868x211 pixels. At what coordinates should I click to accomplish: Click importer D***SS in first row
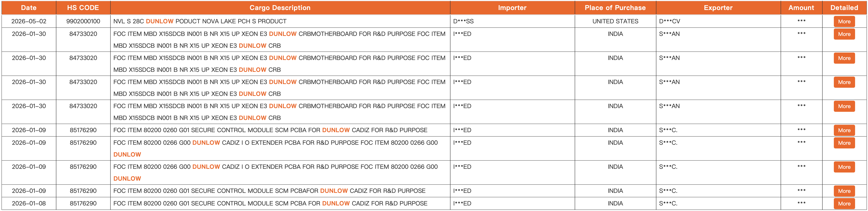click(463, 21)
